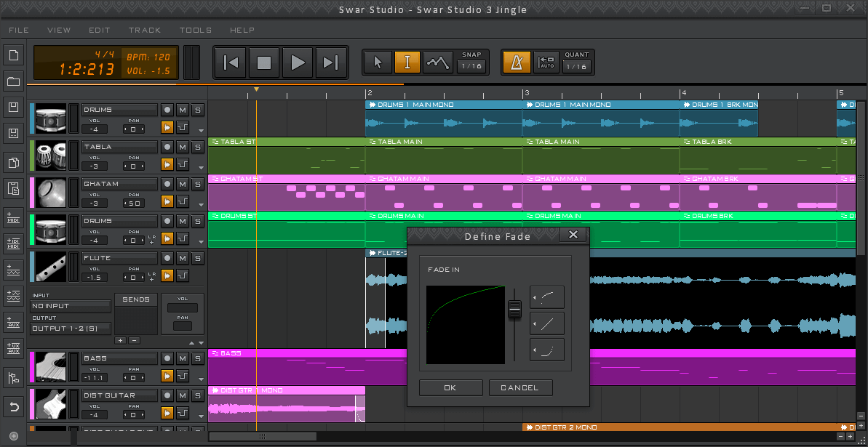Viewport: 868px width, 447px height.
Task: Save the project using the first floppy disk icon
Action: point(14,108)
